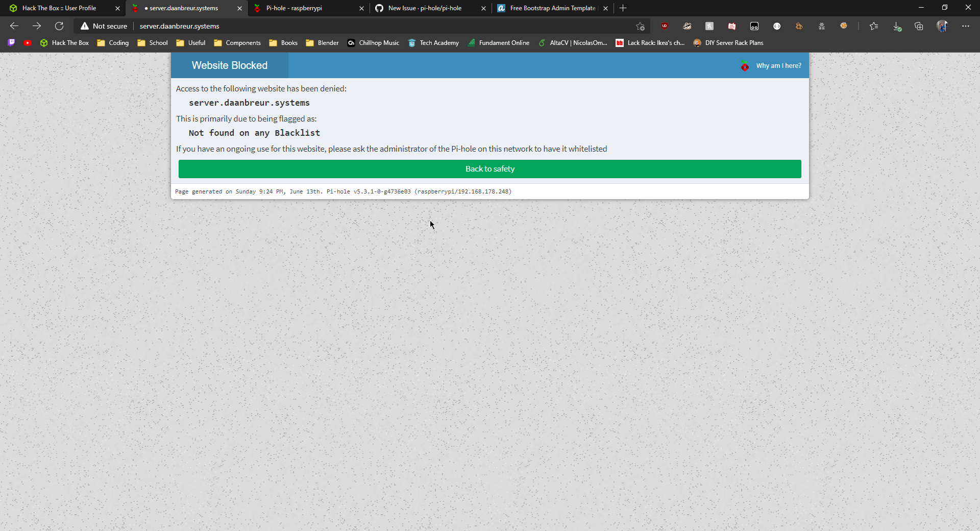This screenshot has height=531, width=980.
Task: Open the uBlock Origin extension
Action: tap(664, 26)
